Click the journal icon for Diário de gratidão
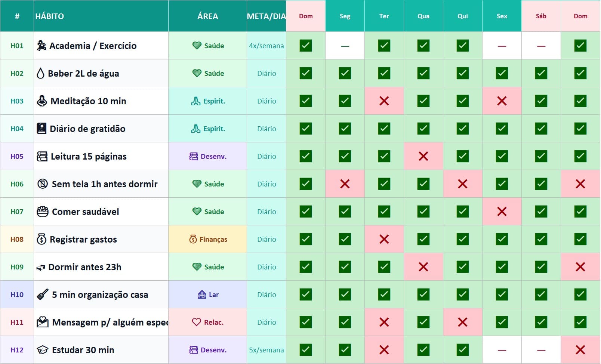Screen dimensions: 601x364 [x=41, y=129]
